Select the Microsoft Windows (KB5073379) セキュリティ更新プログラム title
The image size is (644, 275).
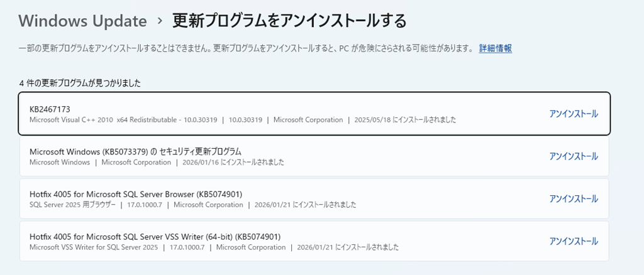pos(135,151)
